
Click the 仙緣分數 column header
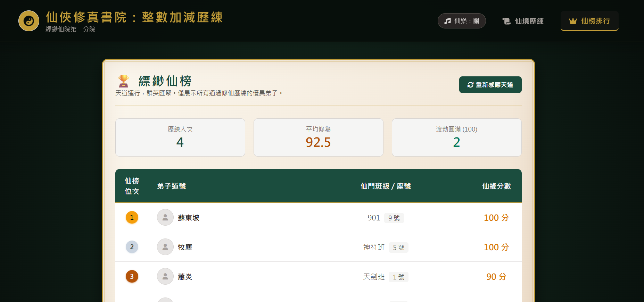pyautogui.click(x=497, y=186)
